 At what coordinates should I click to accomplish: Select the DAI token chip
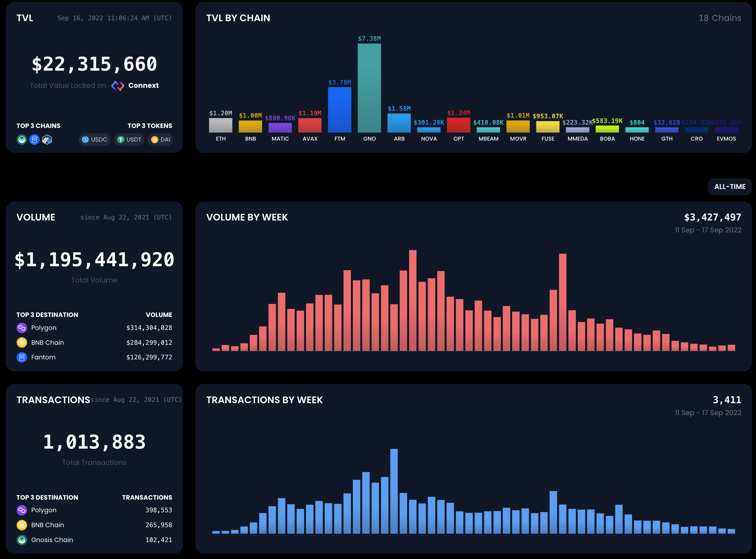161,139
